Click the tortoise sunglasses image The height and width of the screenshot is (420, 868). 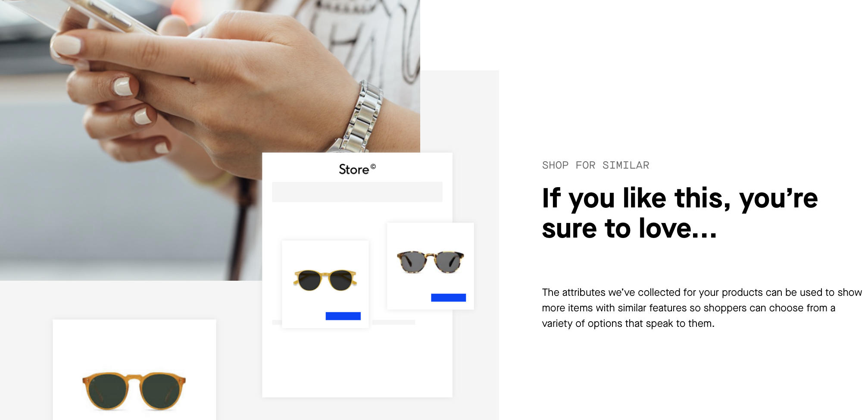tap(430, 261)
